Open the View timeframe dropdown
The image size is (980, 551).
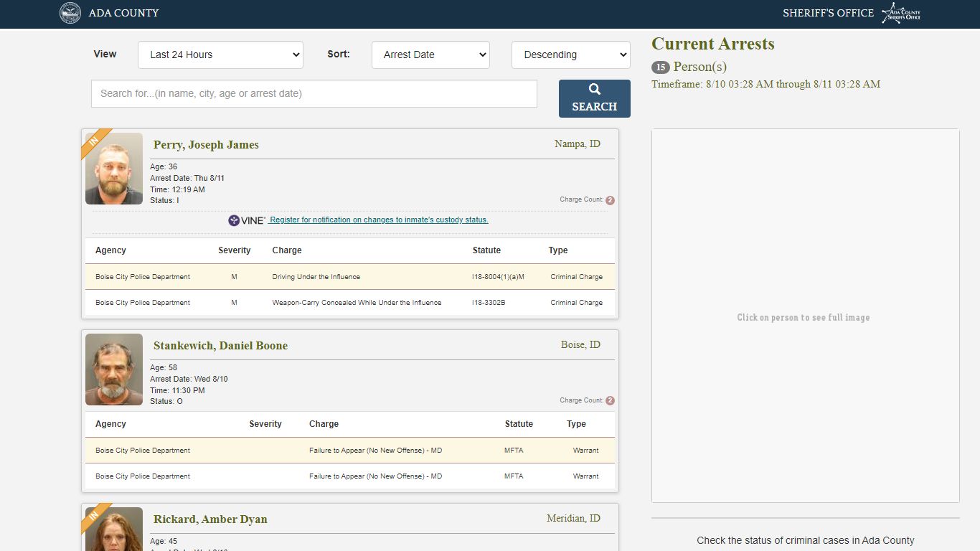[x=220, y=55]
